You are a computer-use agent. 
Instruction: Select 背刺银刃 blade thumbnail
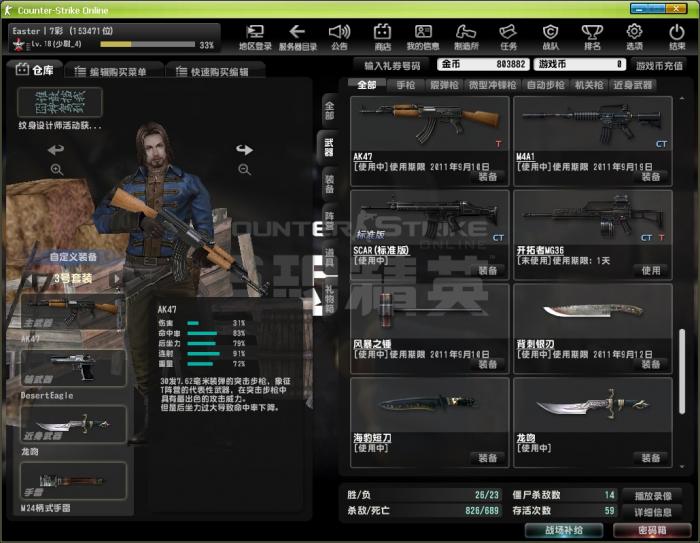tap(593, 311)
